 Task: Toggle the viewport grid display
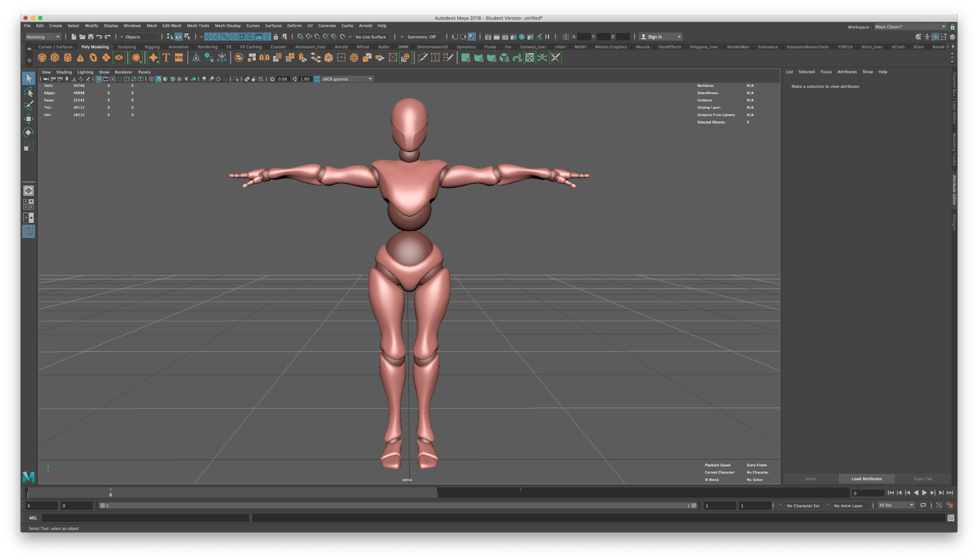tap(98, 79)
